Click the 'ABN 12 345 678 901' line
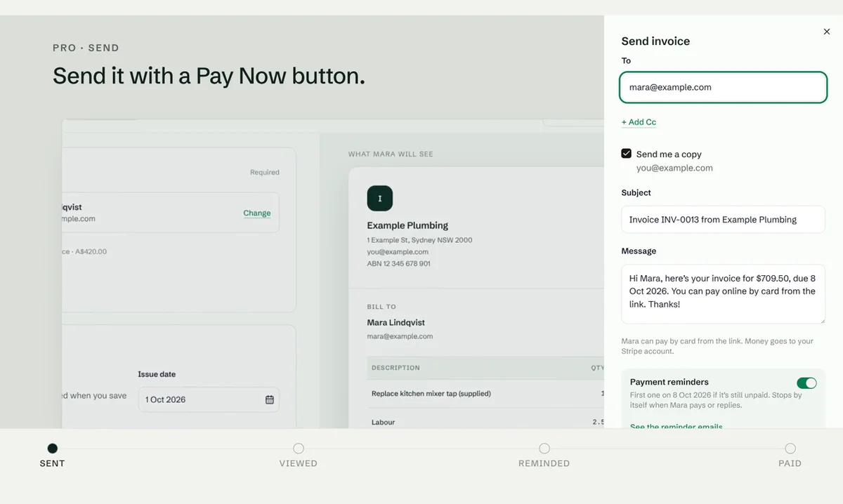This screenshot has width=843, height=504. tap(398, 264)
